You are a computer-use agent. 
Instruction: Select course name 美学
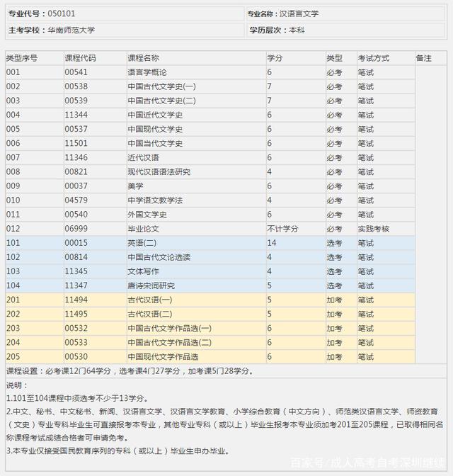coord(135,186)
